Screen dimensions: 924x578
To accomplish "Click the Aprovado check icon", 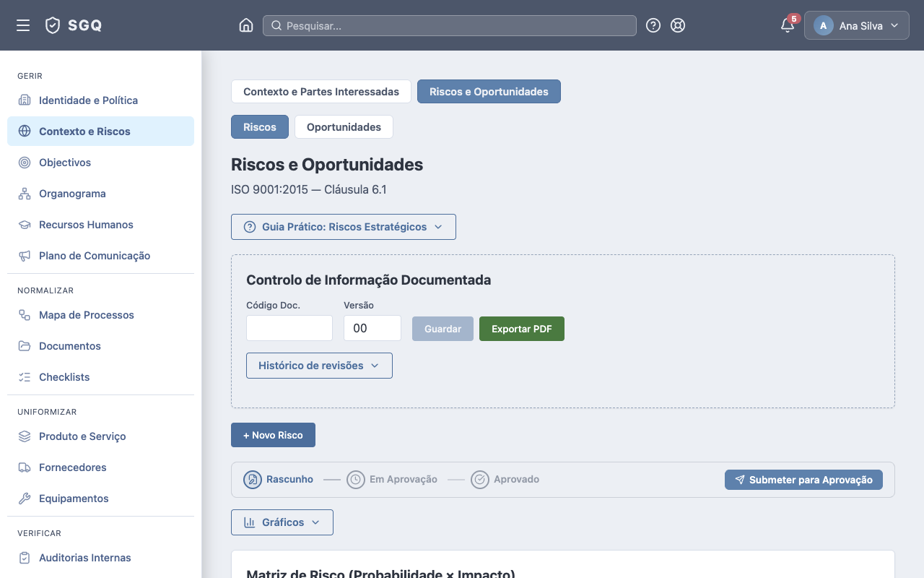I will click(x=480, y=480).
